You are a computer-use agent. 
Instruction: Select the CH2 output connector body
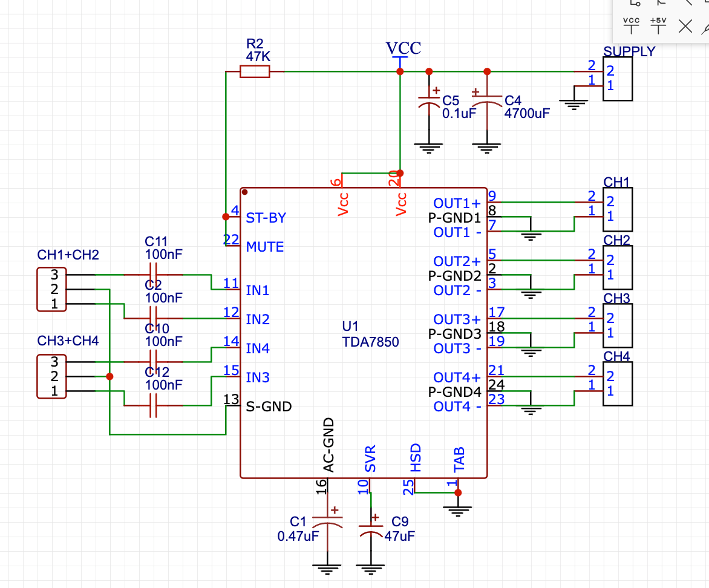617,267
